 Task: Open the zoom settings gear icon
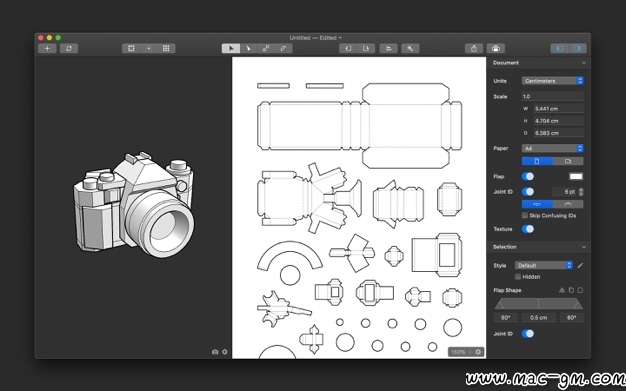point(478,352)
